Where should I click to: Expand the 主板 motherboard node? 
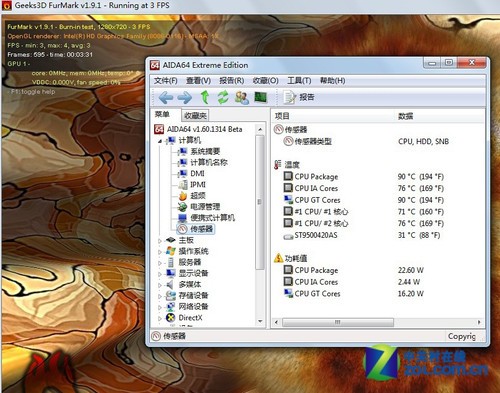pyautogui.click(x=160, y=241)
